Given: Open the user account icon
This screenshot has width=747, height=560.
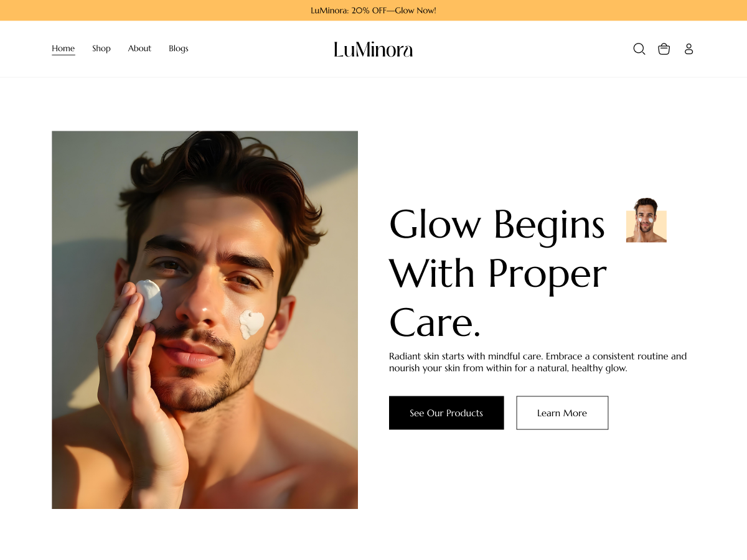Looking at the screenshot, I should [x=688, y=49].
